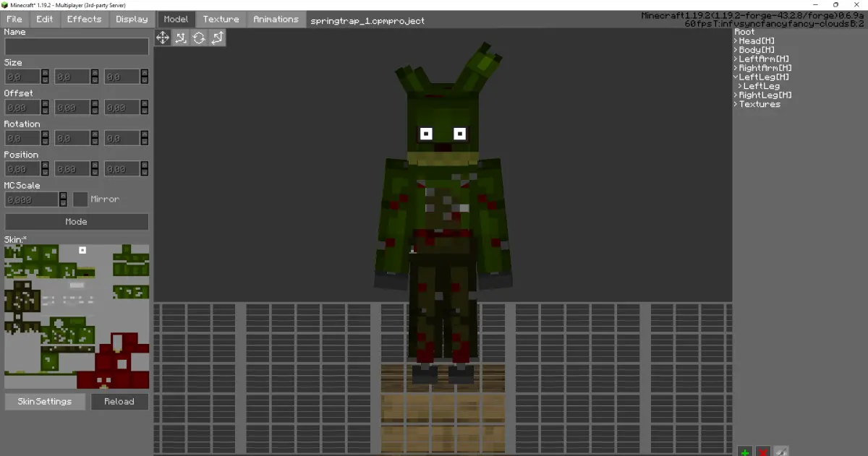
Task: Select the Scale gizmo tool
Action: pyautogui.click(x=217, y=38)
